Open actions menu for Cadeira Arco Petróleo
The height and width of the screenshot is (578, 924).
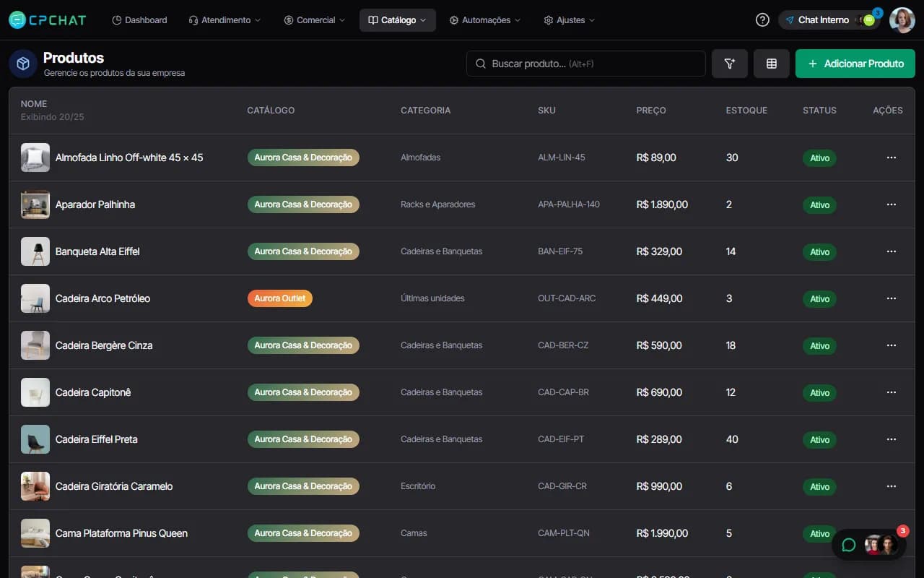click(892, 298)
